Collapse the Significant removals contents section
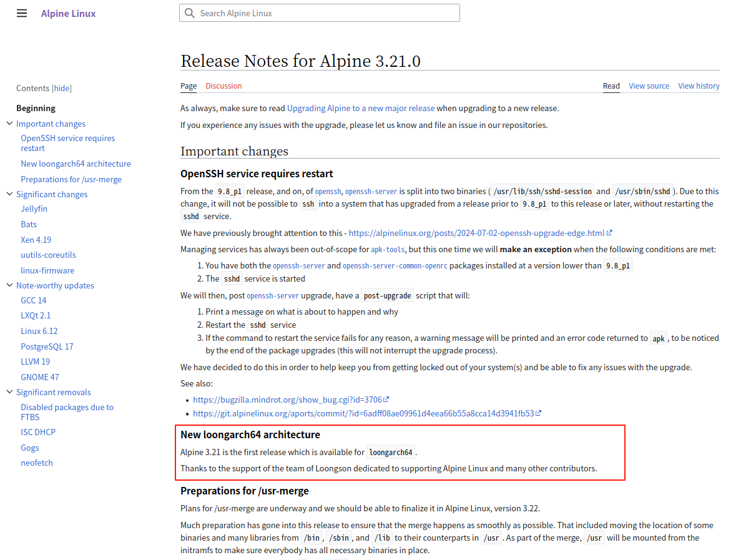Screen dimensions: 751x560 [x=9, y=392]
